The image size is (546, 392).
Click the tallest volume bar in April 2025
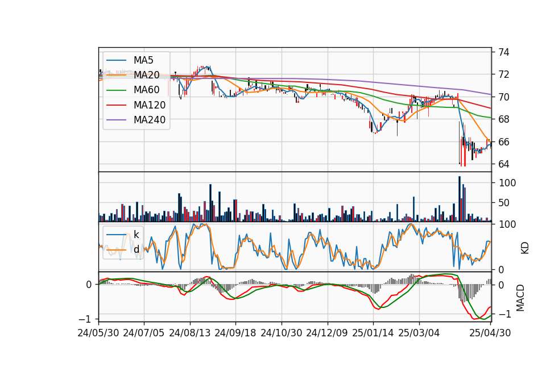click(x=460, y=199)
